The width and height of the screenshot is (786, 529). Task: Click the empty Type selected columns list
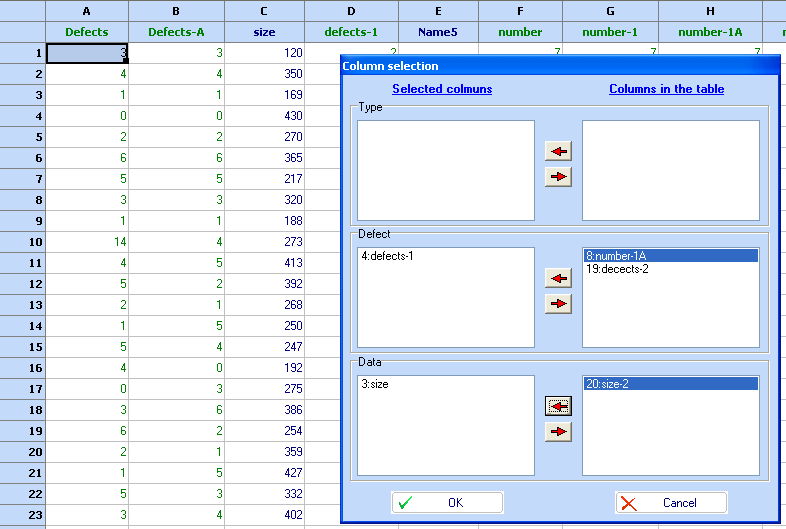(446, 170)
